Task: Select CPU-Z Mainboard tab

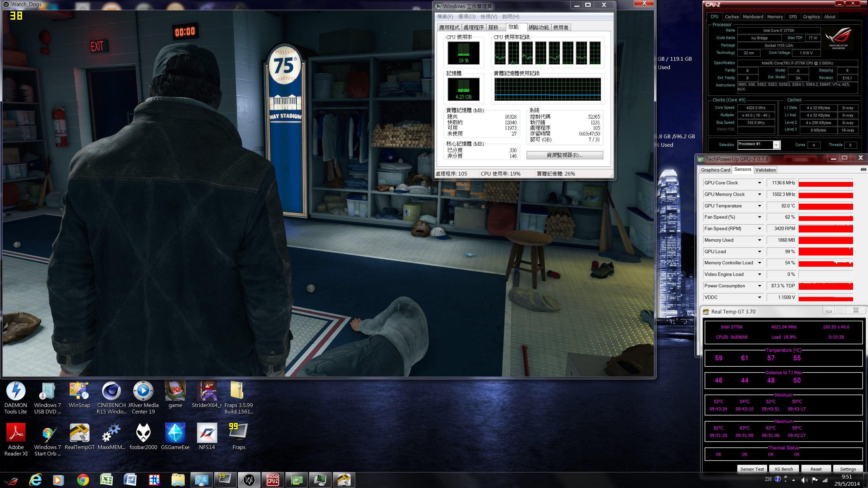Action: (x=753, y=17)
